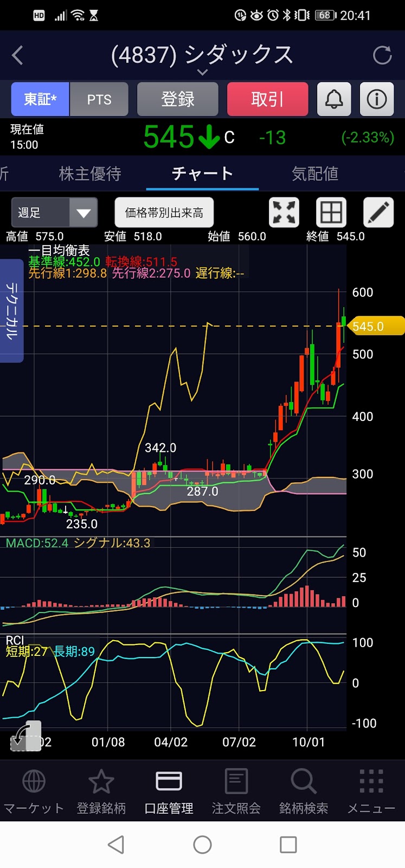This screenshot has height=868, width=405.
Task: Tap the 転換線:511.5 label
Action: tap(142, 262)
